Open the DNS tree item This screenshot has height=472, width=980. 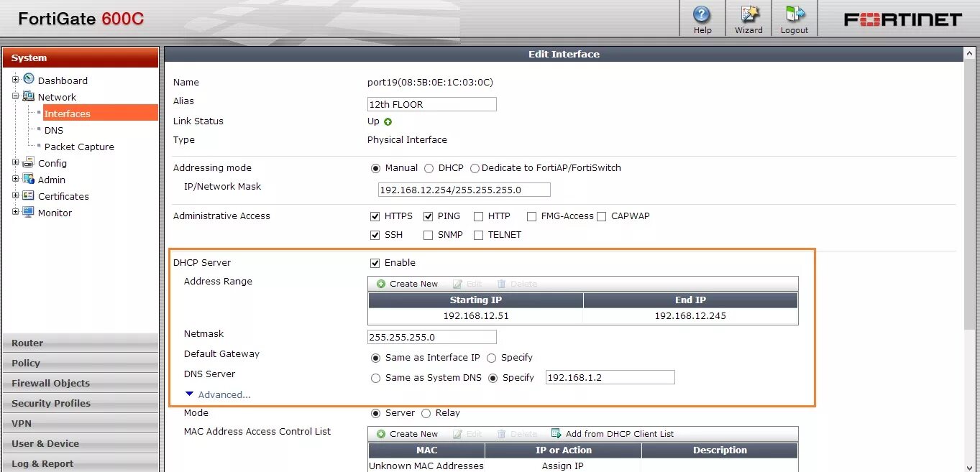coord(54,130)
